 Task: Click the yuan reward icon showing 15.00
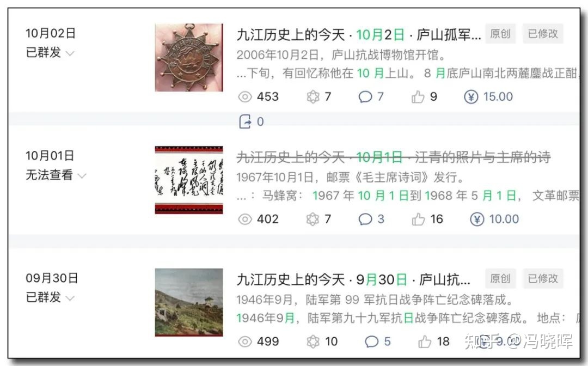click(x=471, y=97)
